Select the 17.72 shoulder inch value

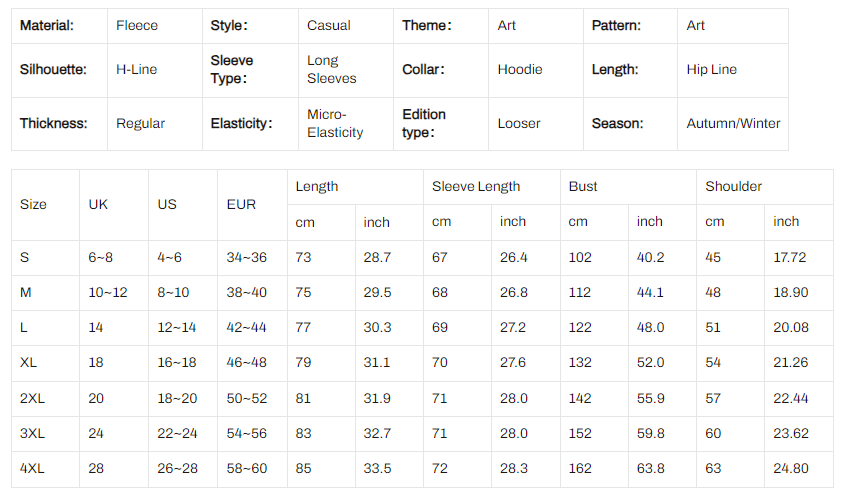click(790, 257)
